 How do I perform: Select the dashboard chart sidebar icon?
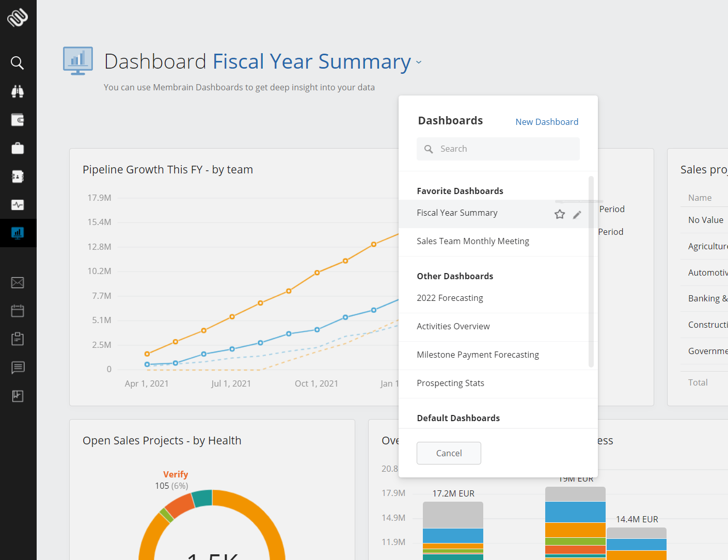click(x=18, y=233)
